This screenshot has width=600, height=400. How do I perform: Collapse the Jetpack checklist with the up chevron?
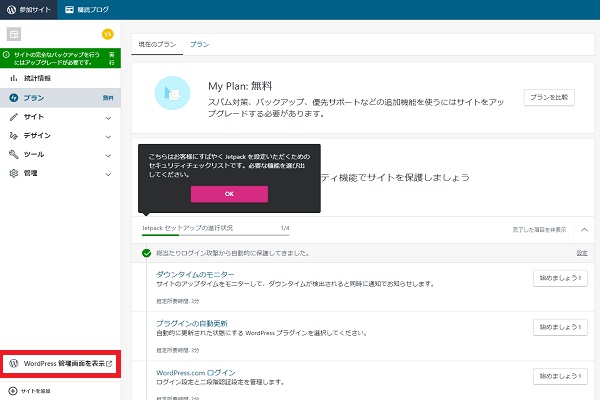tap(584, 230)
